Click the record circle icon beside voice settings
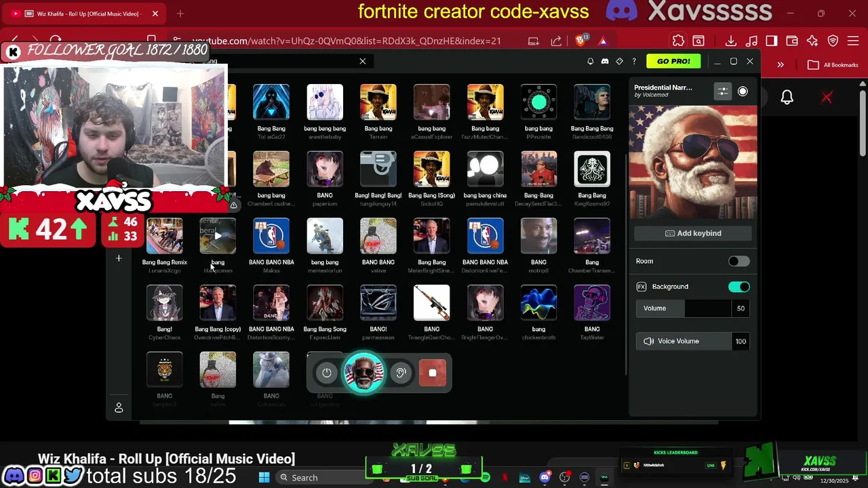 pyautogui.click(x=743, y=91)
